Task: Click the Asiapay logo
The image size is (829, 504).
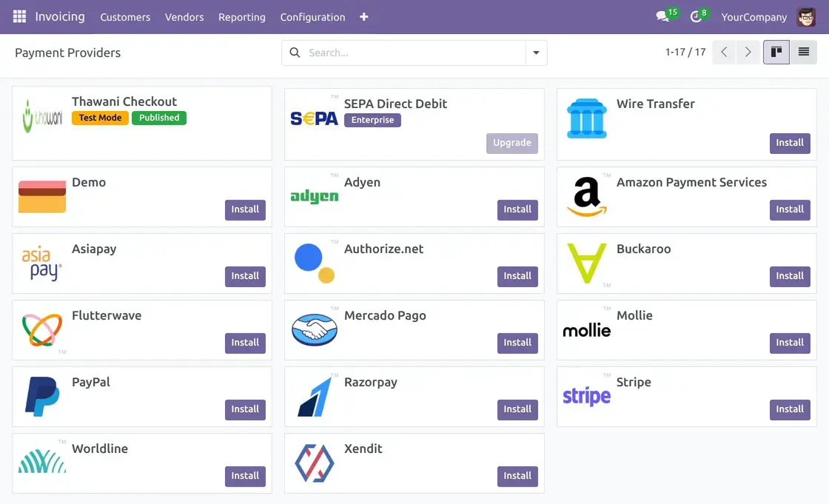Action: 42,263
